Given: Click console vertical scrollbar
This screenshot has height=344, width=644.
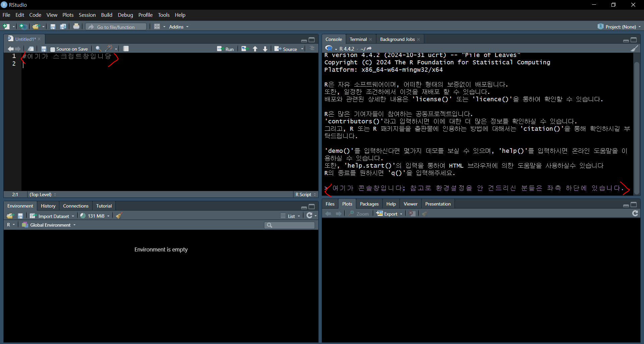Looking at the screenshot, I should pyautogui.click(x=636, y=127).
